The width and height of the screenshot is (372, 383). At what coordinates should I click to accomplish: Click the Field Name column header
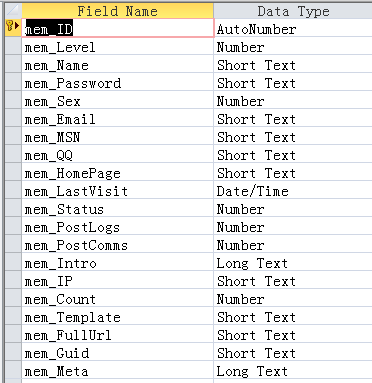[118, 11]
